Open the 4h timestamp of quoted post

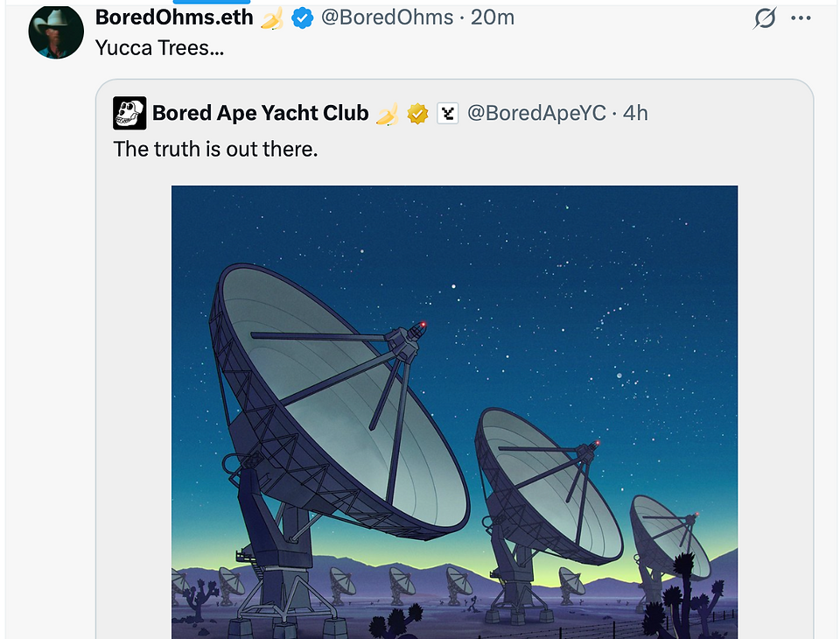635,114
